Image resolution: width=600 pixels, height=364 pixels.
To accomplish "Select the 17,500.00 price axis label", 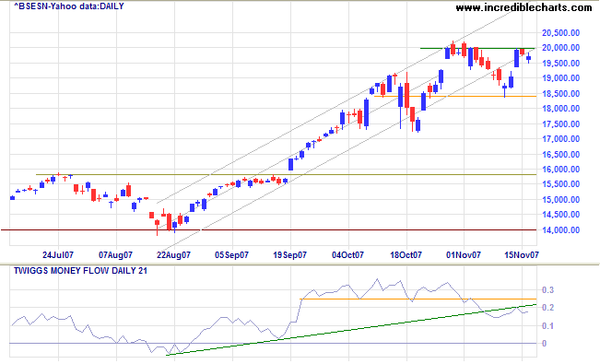I will [x=560, y=124].
